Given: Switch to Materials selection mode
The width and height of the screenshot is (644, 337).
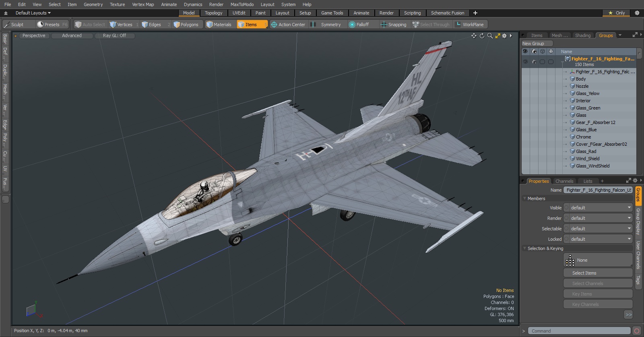Looking at the screenshot, I should coord(219,25).
